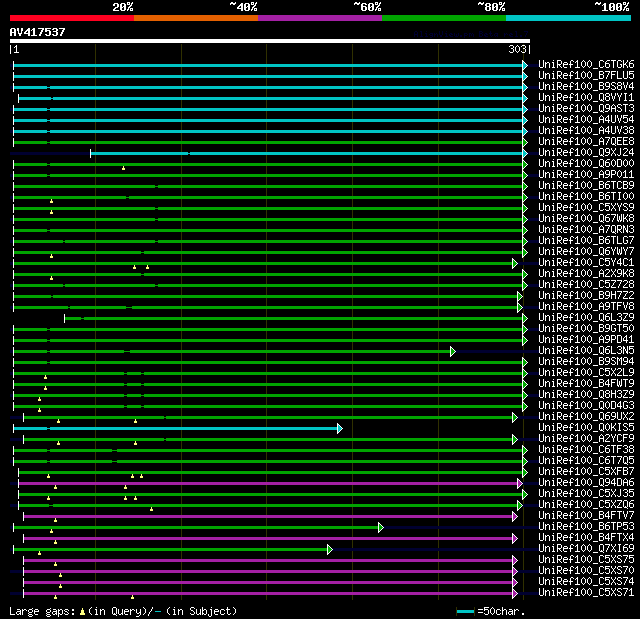Click the UniRef100_C5XZQ6 label
This screenshot has height=619, width=640.
click(586, 505)
